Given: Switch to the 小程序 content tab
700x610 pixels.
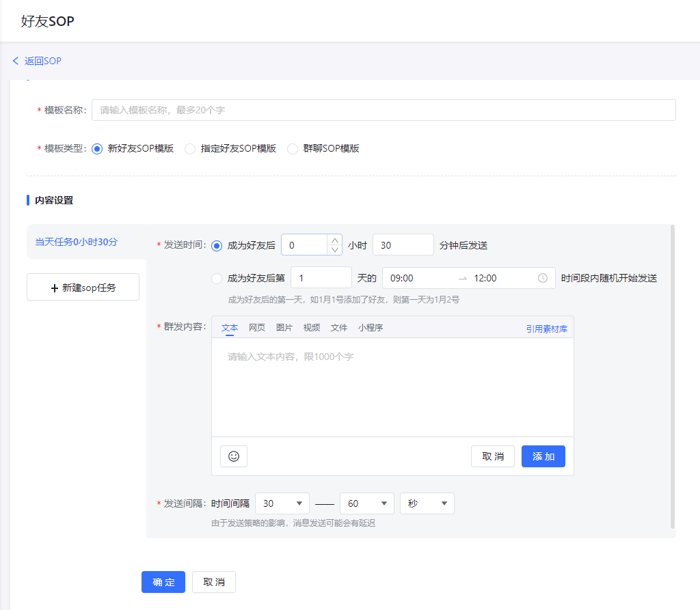Looking at the screenshot, I should 371,328.
